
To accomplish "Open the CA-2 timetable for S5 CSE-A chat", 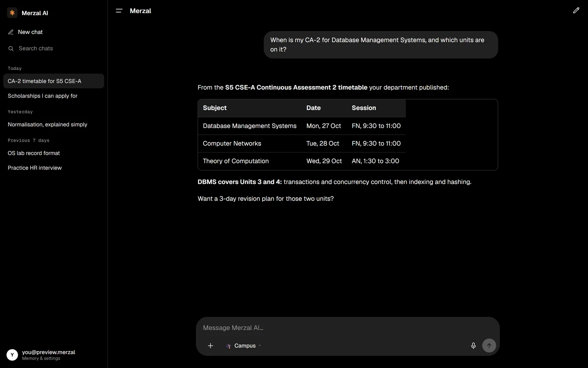I will point(54,81).
